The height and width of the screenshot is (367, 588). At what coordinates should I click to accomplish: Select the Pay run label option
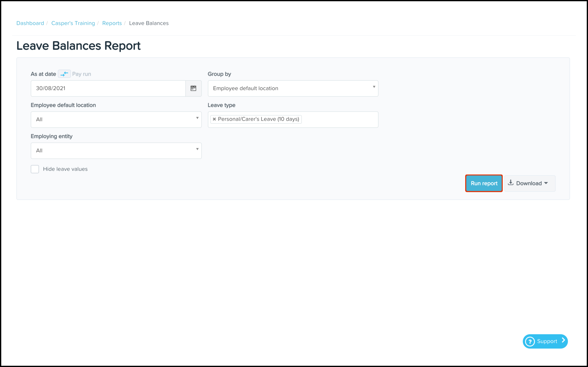[82, 74]
